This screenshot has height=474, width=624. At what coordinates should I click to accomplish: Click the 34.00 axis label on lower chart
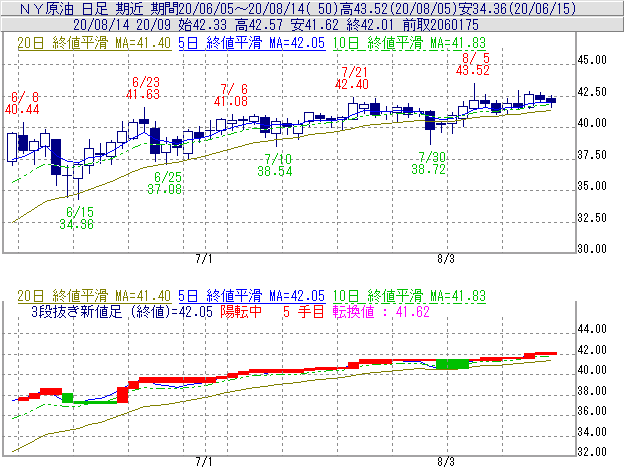tap(592, 431)
